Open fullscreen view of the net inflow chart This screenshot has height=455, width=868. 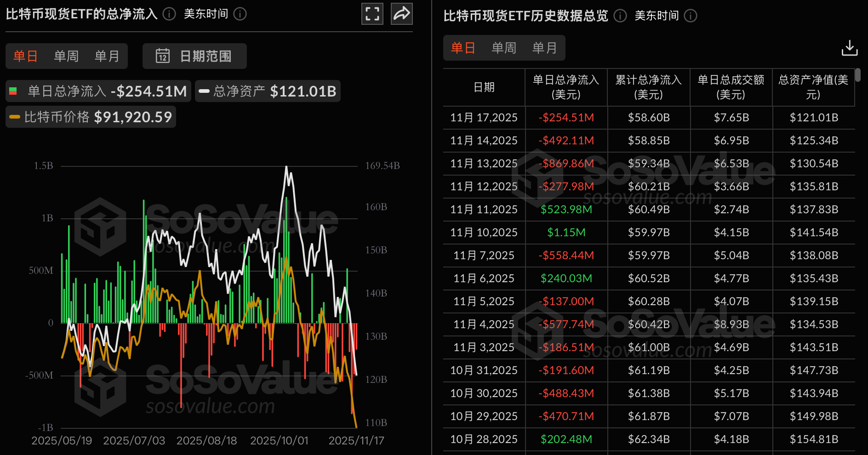coord(372,14)
